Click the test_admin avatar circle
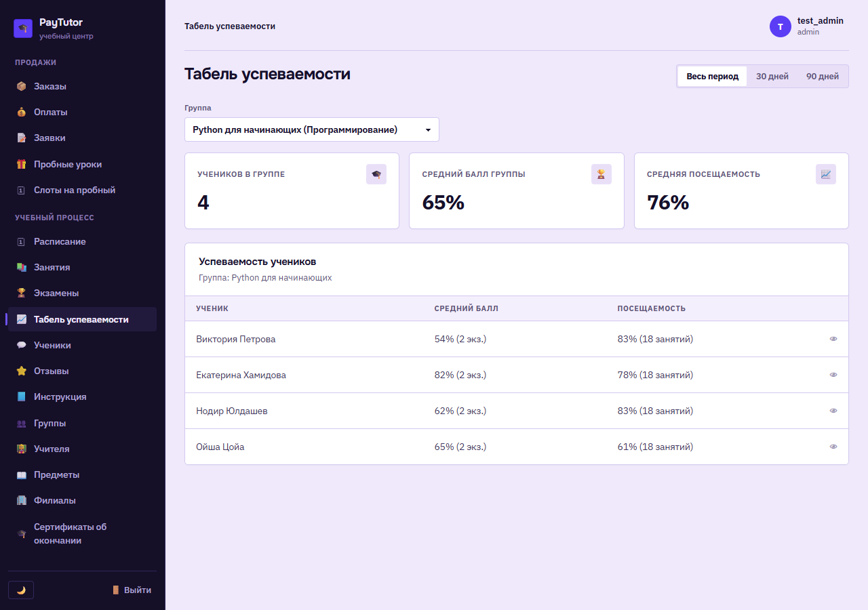 pos(781,26)
